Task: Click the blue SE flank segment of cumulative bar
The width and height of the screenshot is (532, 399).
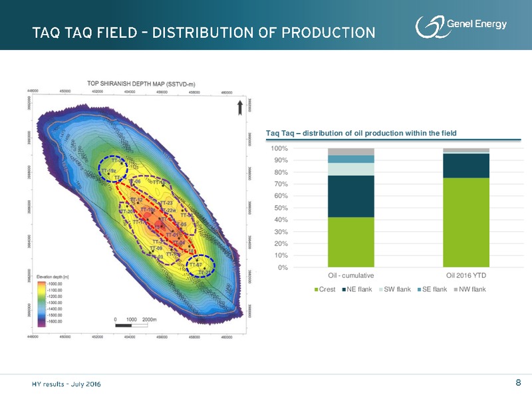Action: tap(351, 159)
